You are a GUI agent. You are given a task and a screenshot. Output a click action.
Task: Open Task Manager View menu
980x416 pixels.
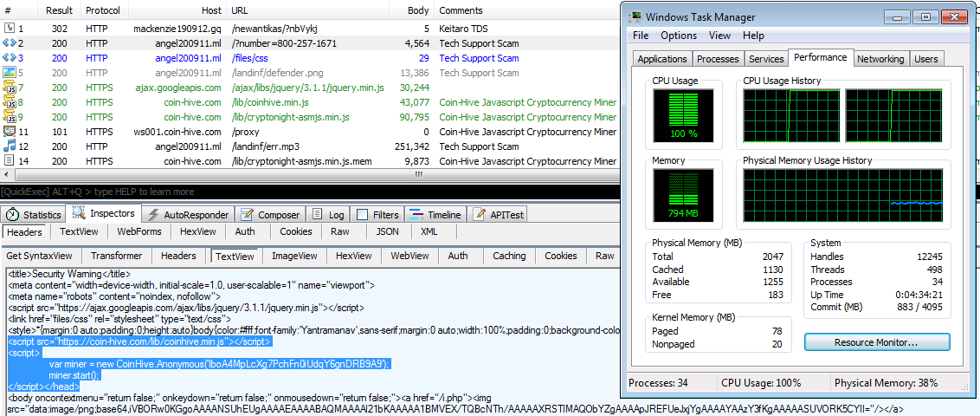[x=720, y=36]
